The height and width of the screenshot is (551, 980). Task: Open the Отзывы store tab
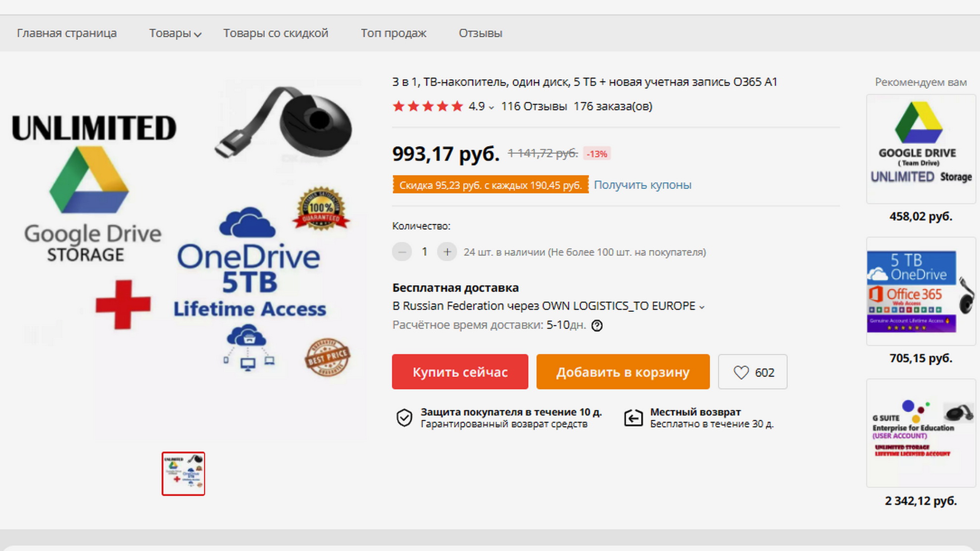(x=480, y=33)
